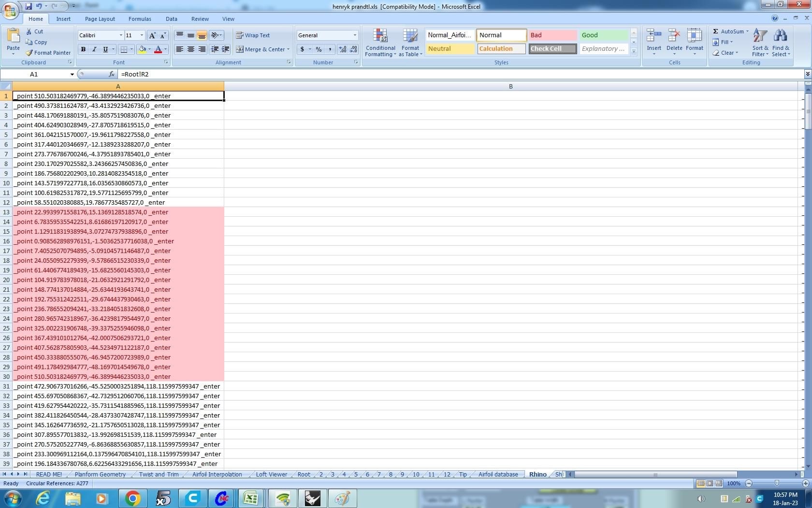Click the Increase Decimal icon
The width and height of the screenshot is (812, 508).
(343, 49)
